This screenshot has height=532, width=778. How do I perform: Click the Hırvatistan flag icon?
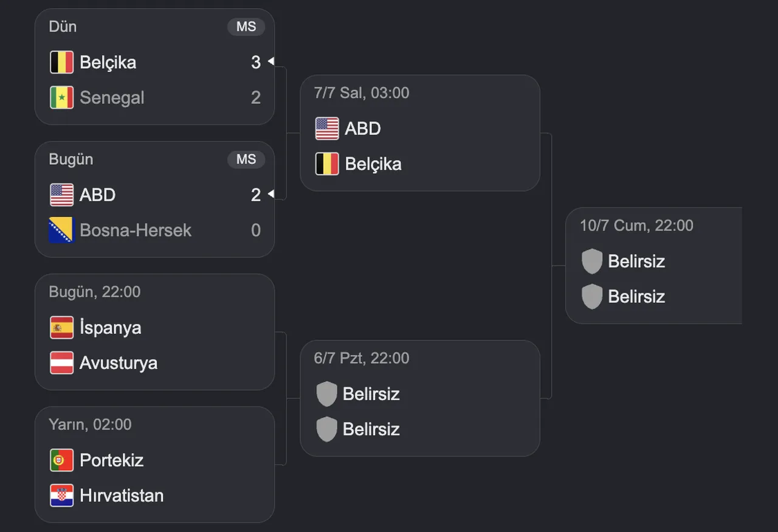point(61,495)
